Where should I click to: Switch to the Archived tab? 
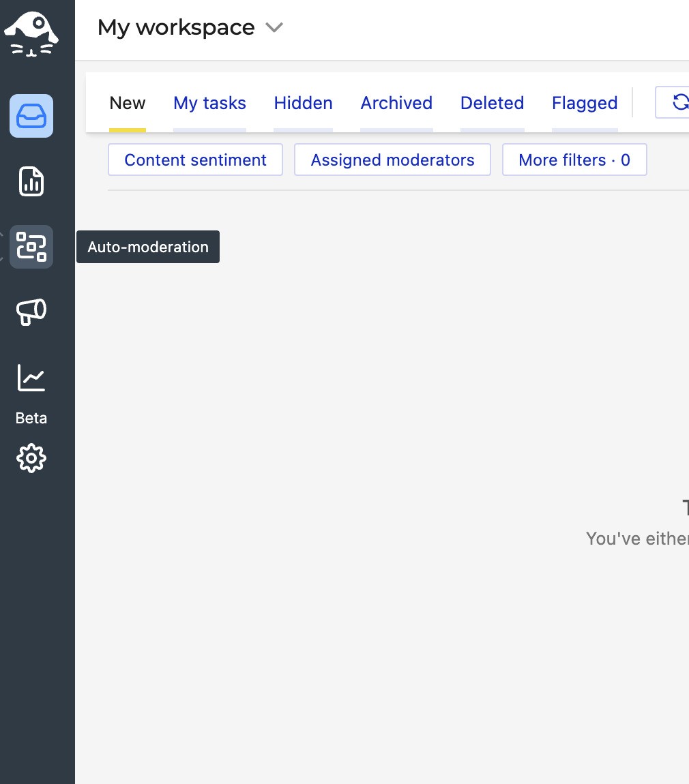pyautogui.click(x=396, y=103)
